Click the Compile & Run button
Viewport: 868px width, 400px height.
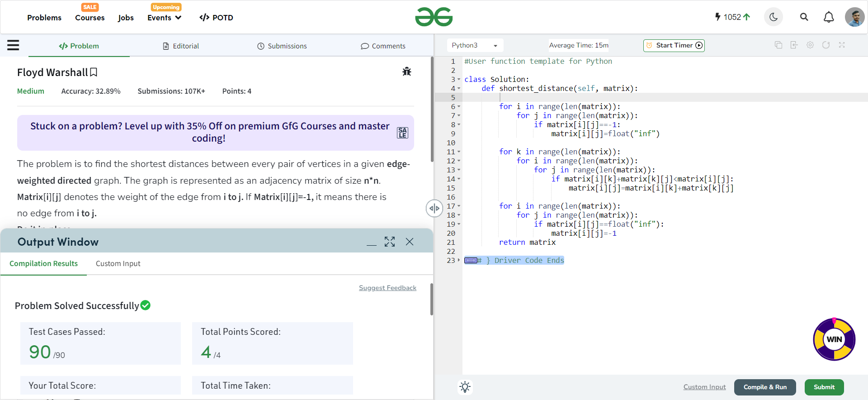[x=765, y=387]
